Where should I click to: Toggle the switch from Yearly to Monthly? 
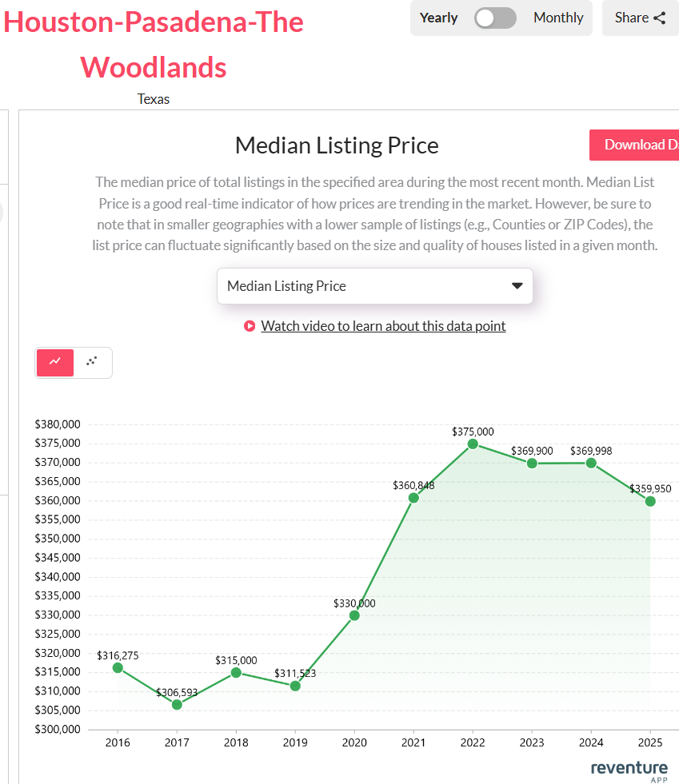pos(494,17)
